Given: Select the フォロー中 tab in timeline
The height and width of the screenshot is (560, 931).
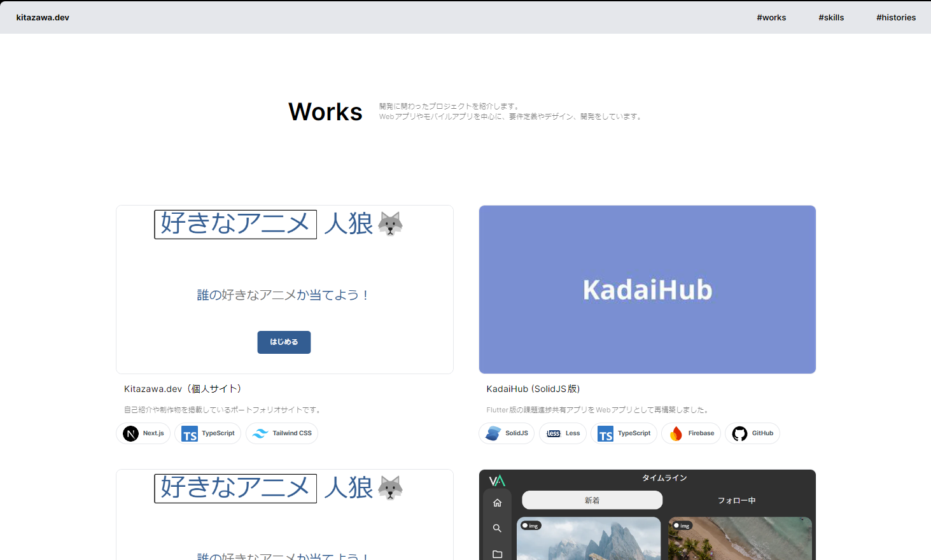Looking at the screenshot, I should [737, 500].
